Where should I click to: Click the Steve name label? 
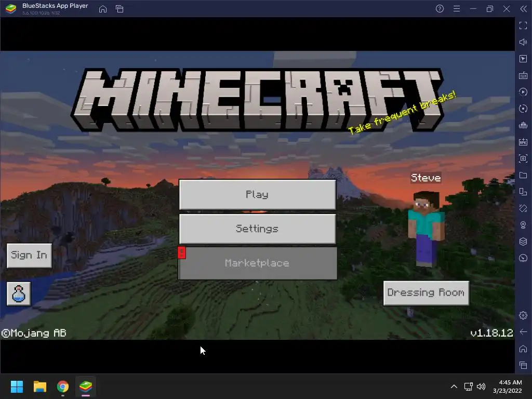[426, 178]
